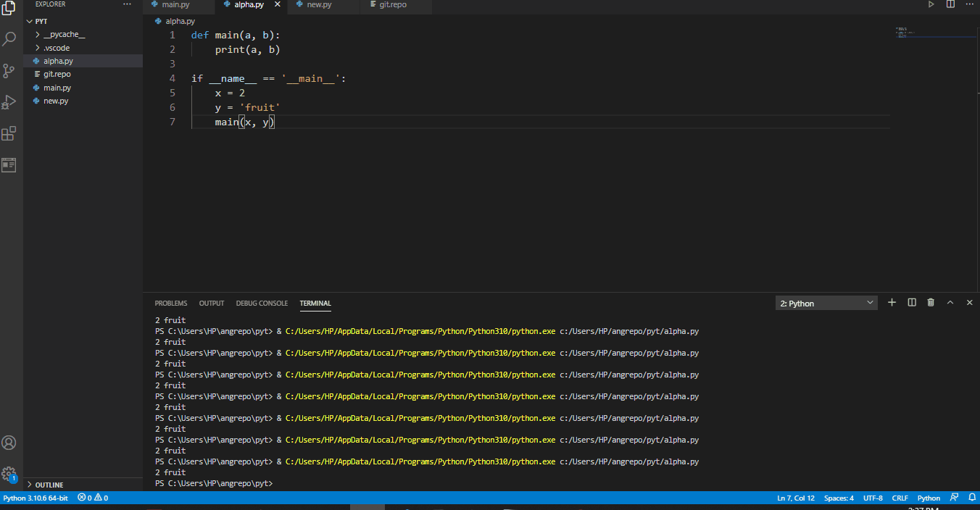Expand the __pycache__ folder
Viewport: 980px width, 510px height.
coord(62,34)
